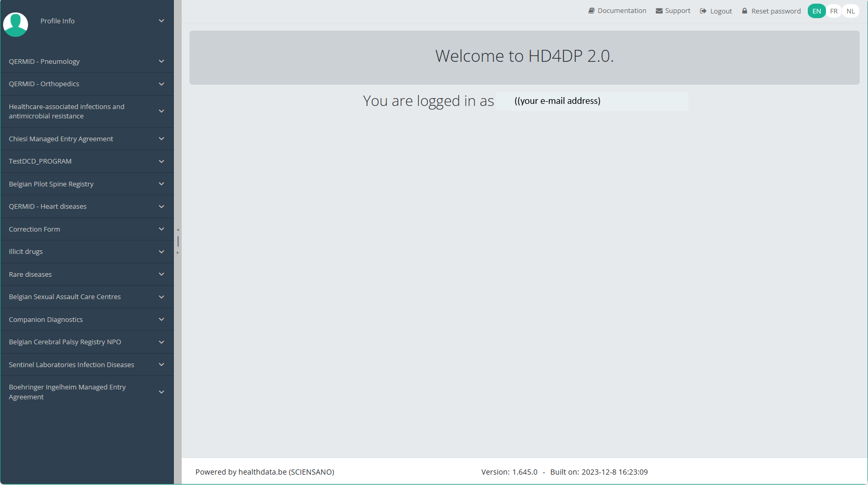Click the Documentation book icon
Screen dimensions: 868x485
pyautogui.click(x=591, y=11)
